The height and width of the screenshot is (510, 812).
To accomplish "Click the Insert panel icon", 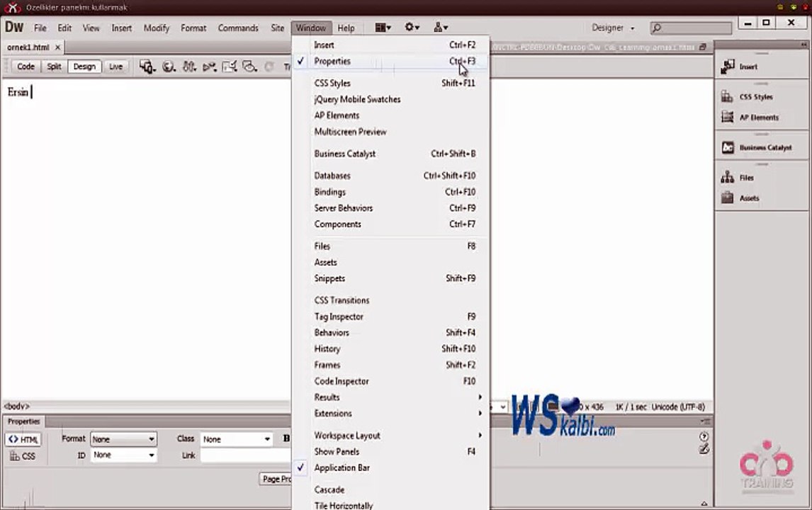I will point(728,67).
